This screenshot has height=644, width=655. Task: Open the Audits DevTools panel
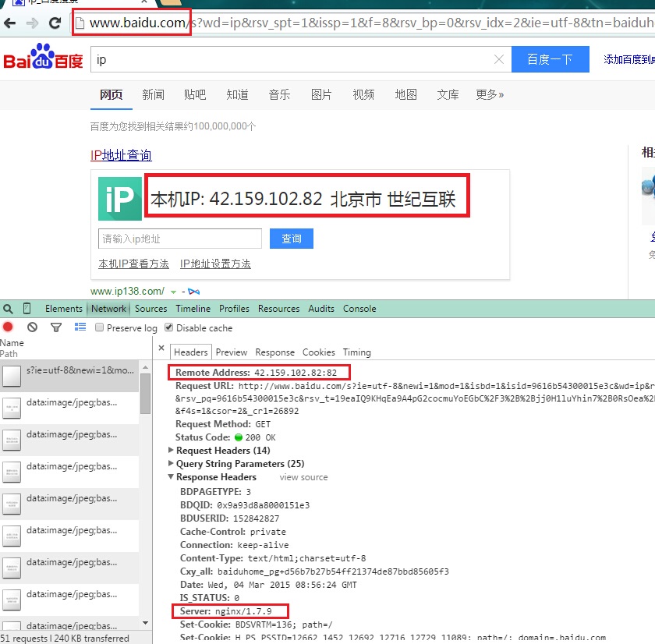tap(321, 309)
